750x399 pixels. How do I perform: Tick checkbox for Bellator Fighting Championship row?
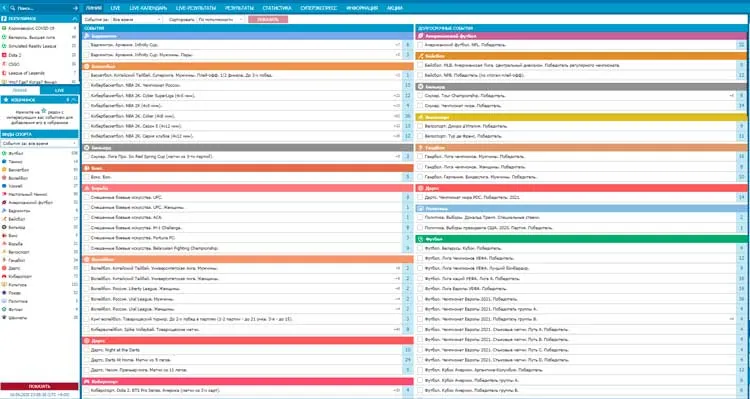click(x=87, y=248)
